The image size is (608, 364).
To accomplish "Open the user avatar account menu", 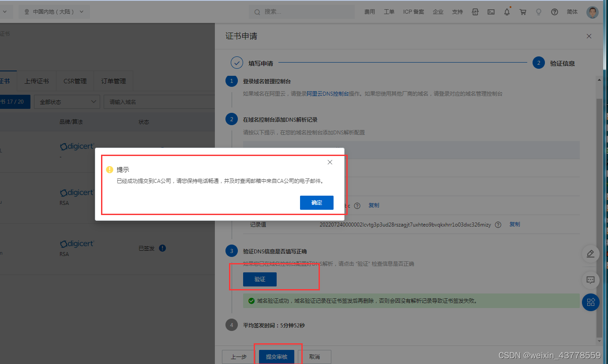I will (x=593, y=12).
